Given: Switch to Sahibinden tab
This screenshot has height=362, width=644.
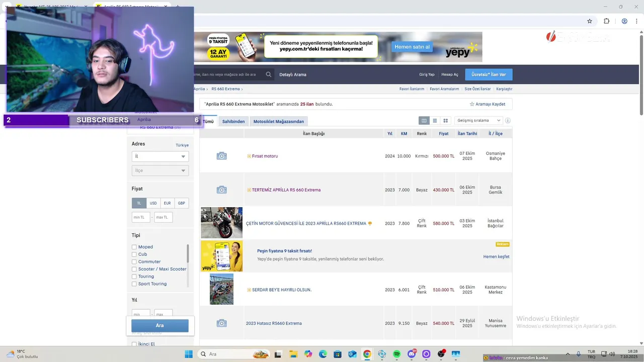Looking at the screenshot, I should (233, 121).
